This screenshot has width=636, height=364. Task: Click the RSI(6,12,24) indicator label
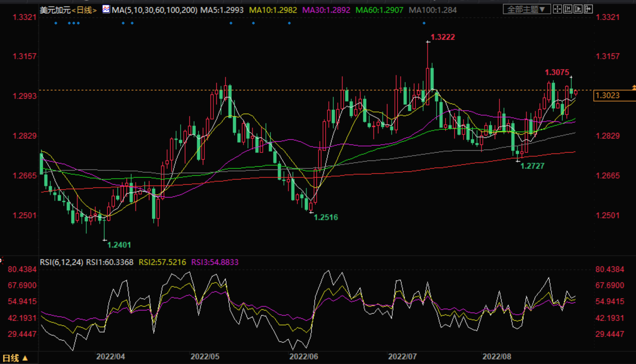(x=62, y=262)
